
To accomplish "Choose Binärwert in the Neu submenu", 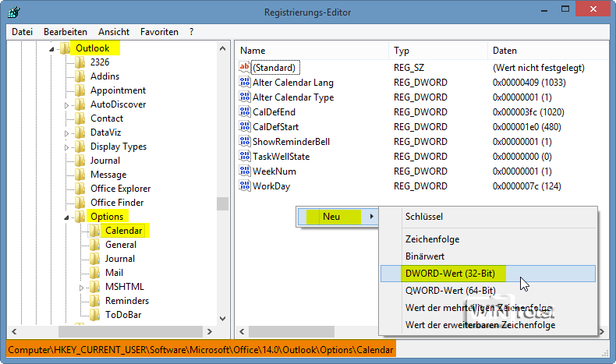I will 488,256.
